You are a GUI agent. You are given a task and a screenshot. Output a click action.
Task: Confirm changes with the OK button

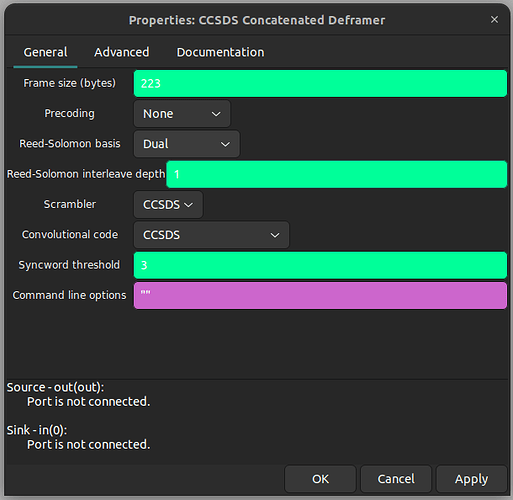[x=320, y=479]
